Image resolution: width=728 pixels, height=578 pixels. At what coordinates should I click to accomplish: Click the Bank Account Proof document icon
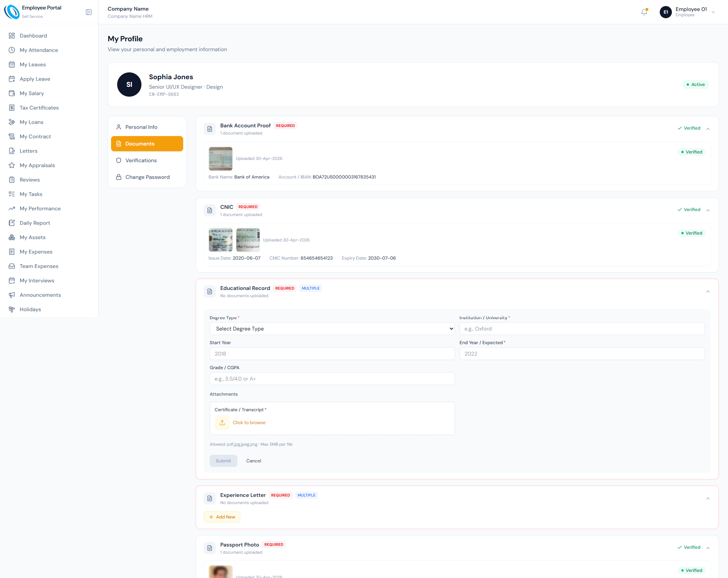tap(210, 129)
